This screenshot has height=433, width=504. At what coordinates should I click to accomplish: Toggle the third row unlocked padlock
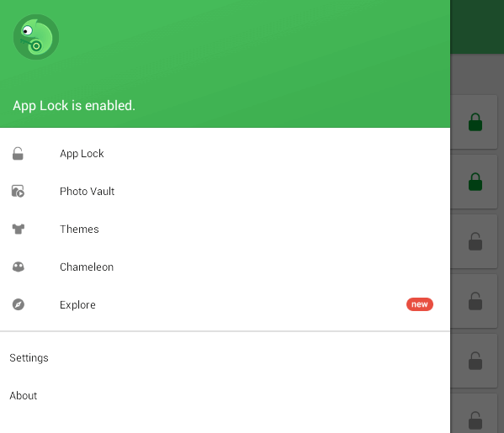[x=475, y=241]
